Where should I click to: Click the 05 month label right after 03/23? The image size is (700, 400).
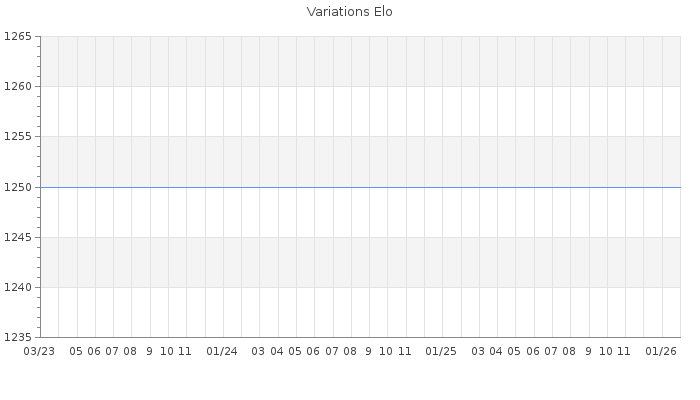76,352
